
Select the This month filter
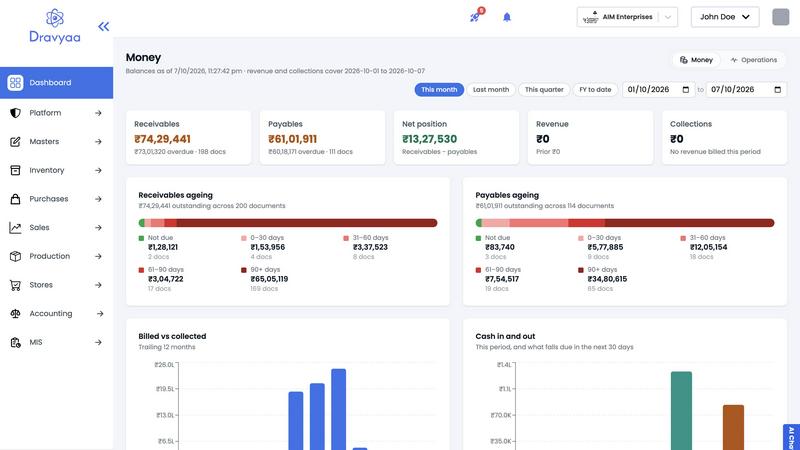pyautogui.click(x=439, y=90)
